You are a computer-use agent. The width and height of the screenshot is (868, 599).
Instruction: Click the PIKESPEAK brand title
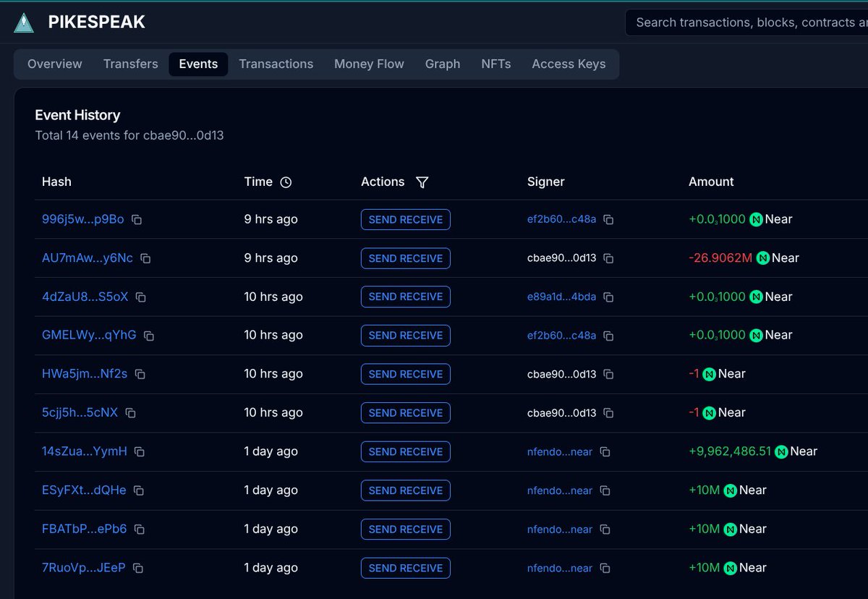97,22
